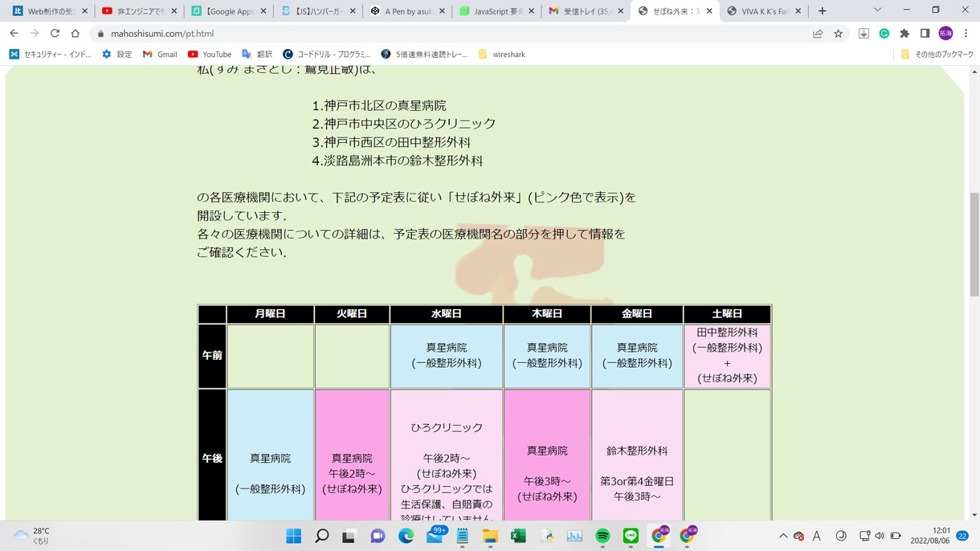Viewport: 980px width, 551px height.
Task: Open Windows taskbar search
Action: coord(321,536)
